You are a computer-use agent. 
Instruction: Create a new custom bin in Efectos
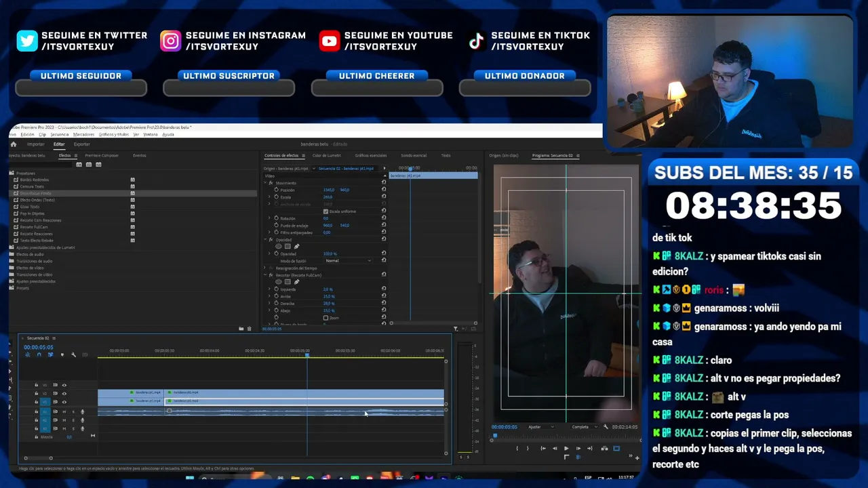(x=241, y=329)
